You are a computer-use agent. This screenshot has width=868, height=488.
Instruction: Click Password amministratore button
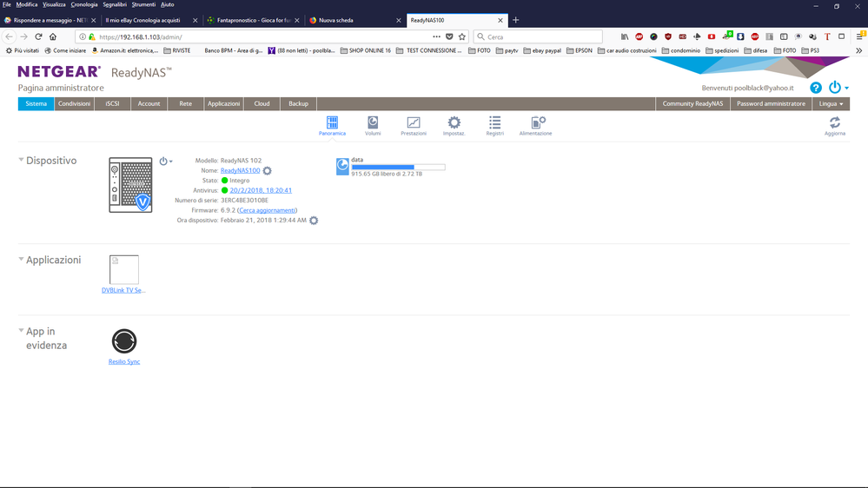pos(772,103)
